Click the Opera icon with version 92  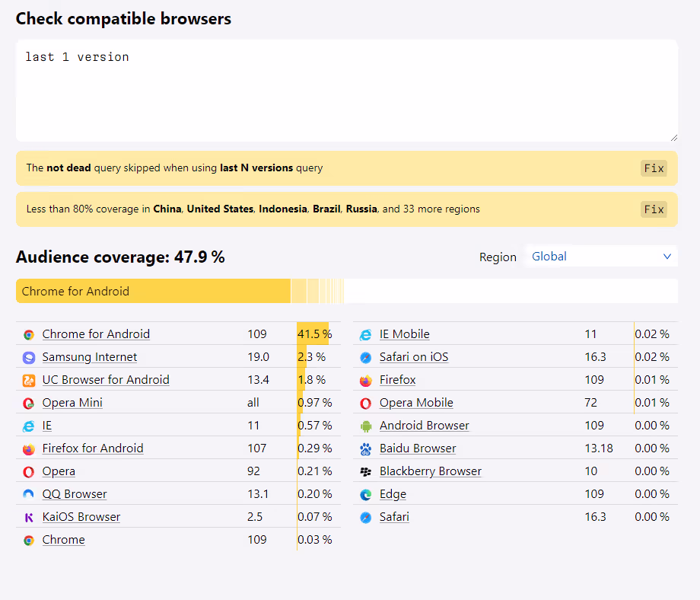point(29,471)
